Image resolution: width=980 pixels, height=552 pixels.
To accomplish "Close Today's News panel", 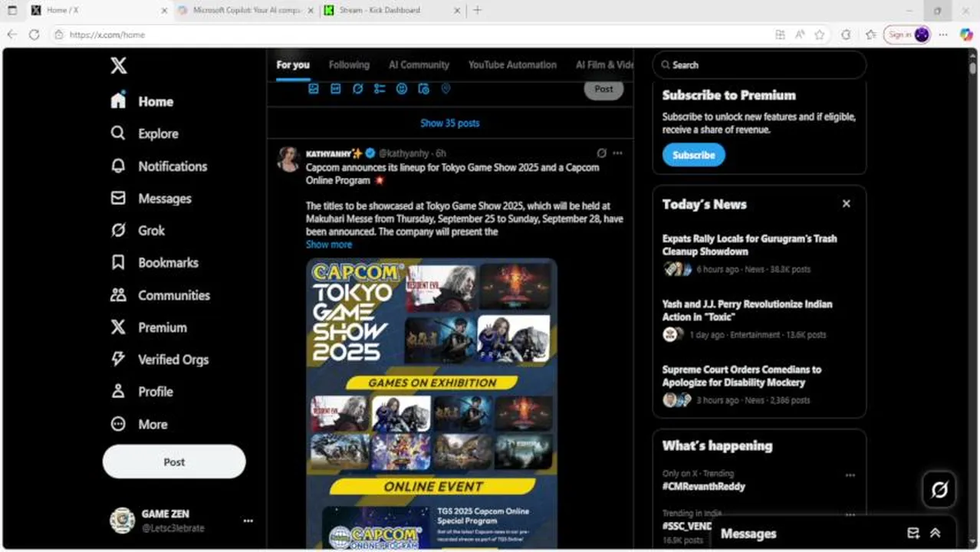I will [847, 204].
